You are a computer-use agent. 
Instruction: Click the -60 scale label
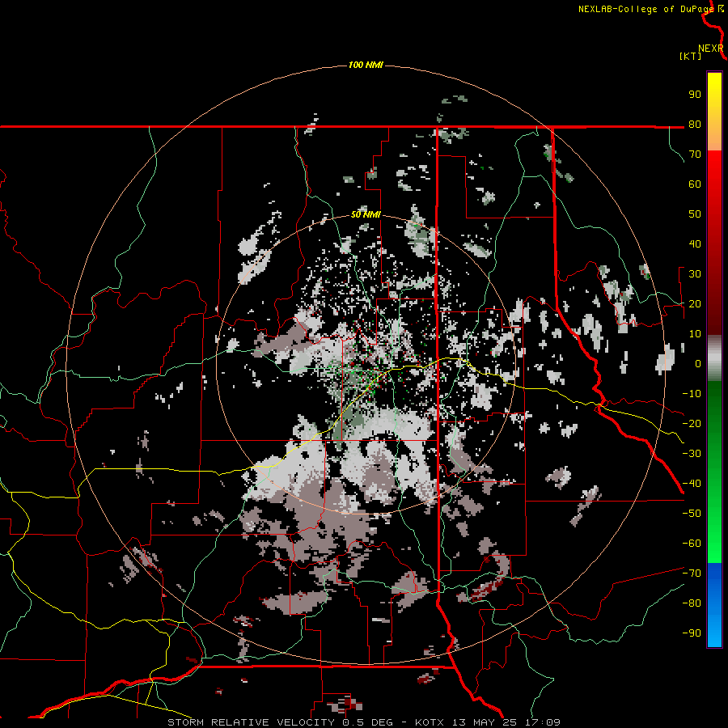point(692,544)
